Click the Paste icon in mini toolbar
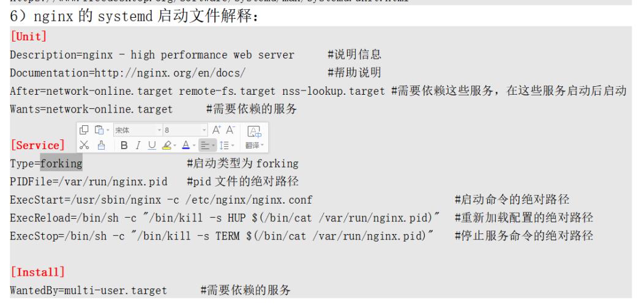This screenshot has height=305, width=644. click(99, 130)
